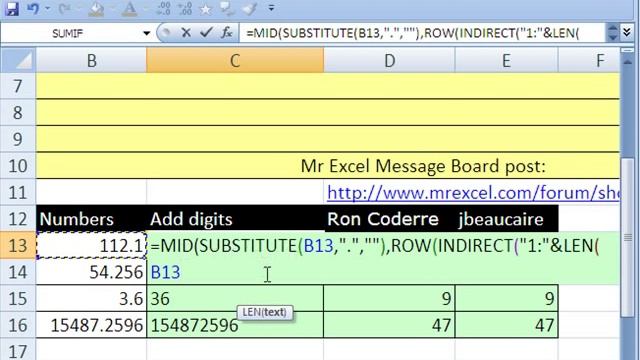Click 'Mr Excel Message Board post:' cell
Image resolution: width=640 pixels, height=360 pixels.
(423, 166)
